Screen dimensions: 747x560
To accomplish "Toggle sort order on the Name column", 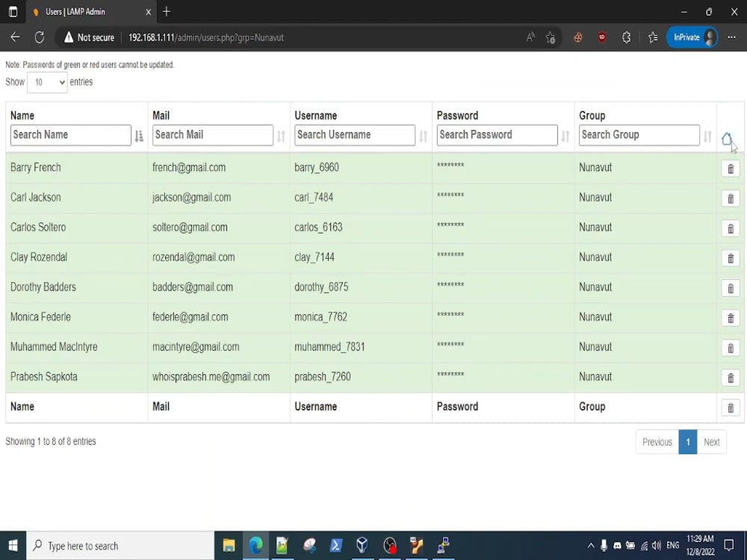I will coord(139,135).
